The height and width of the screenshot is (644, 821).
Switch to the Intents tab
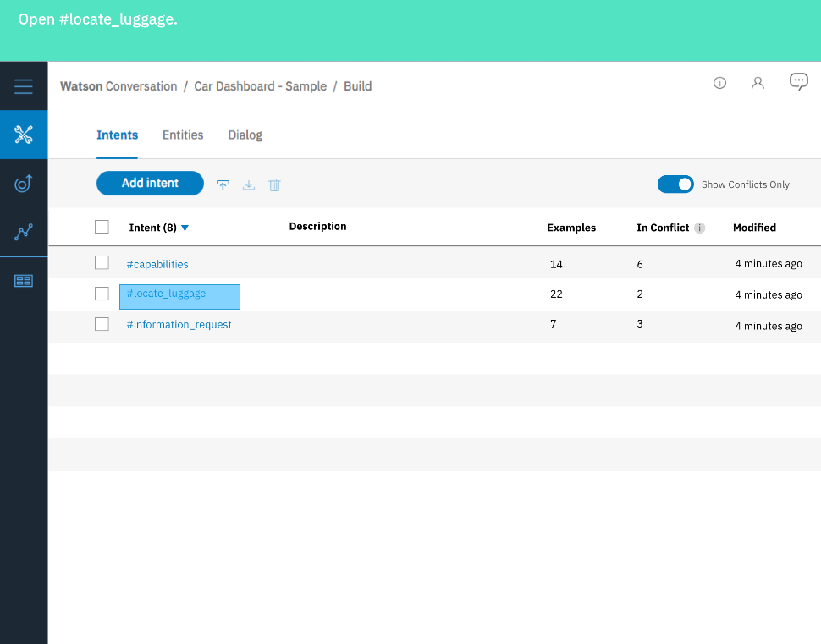(118, 135)
